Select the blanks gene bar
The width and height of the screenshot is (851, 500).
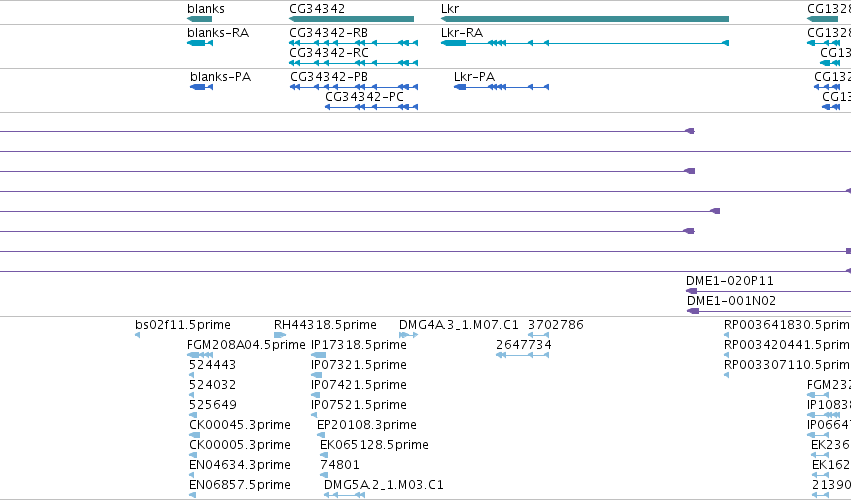tap(199, 19)
